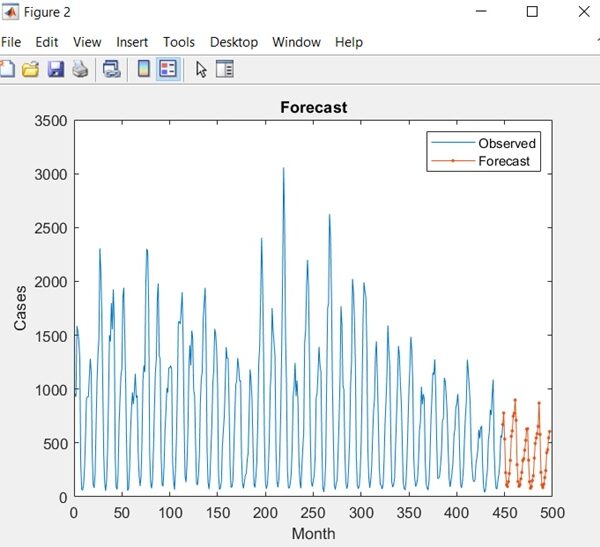Expand the Insert menu
Viewport: 600px width, 547px height.
(x=132, y=42)
